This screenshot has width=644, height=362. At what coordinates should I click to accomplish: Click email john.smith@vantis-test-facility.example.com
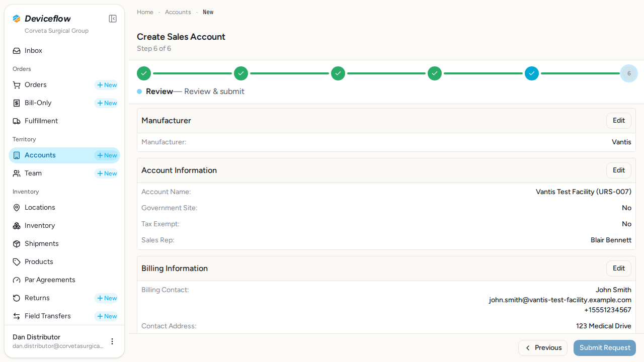click(x=560, y=300)
